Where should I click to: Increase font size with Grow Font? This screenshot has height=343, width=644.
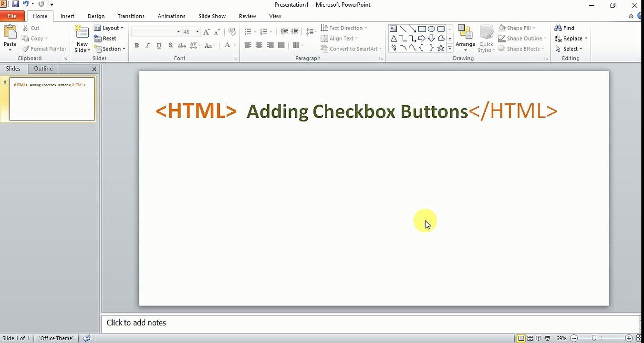(x=207, y=32)
